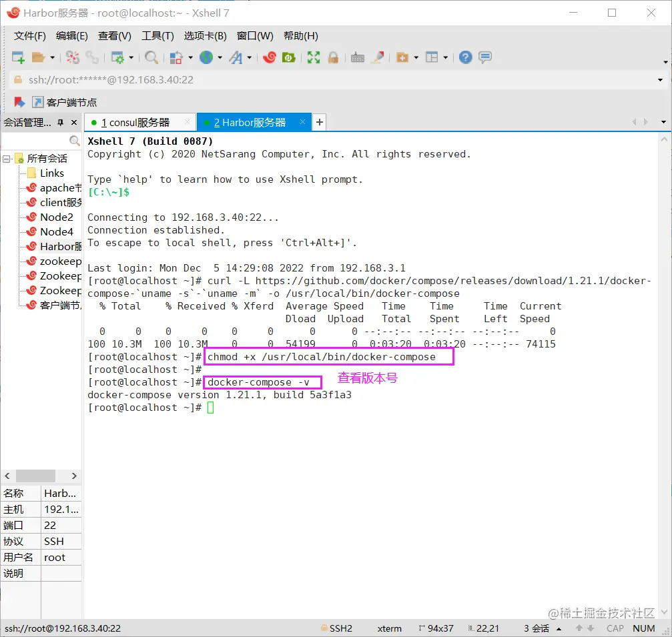Launch Xftp with the green icon
The image size is (672, 637).
(x=288, y=57)
